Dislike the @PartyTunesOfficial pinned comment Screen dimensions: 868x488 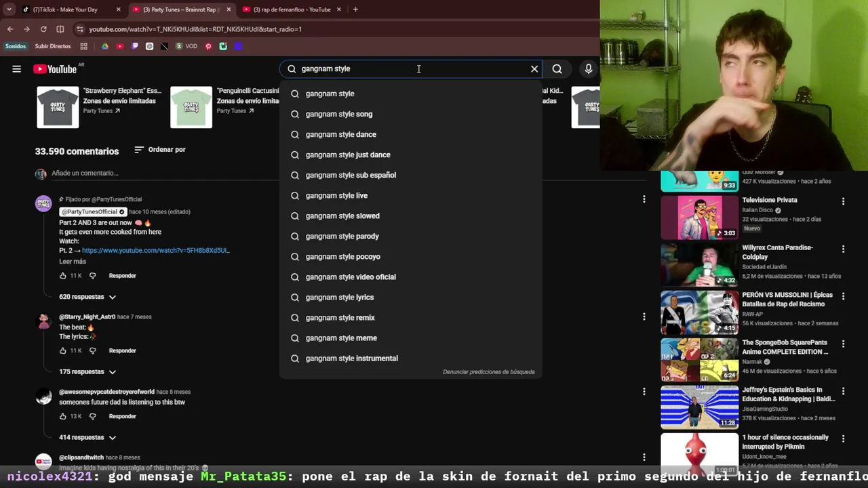pos(93,276)
